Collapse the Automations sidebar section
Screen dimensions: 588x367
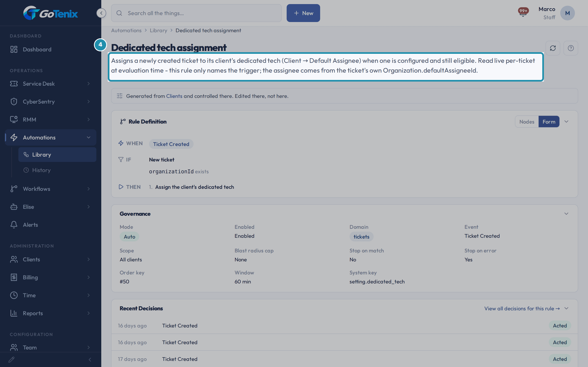(x=88, y=137)
